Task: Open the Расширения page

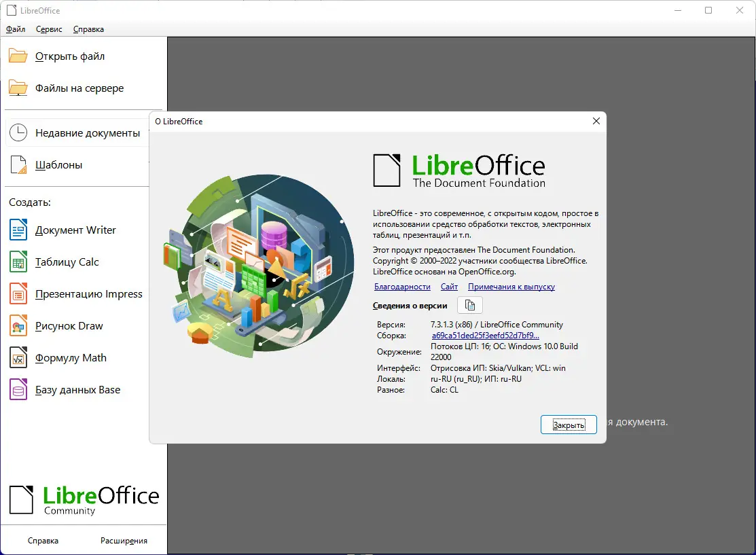Action: (124, 540)
